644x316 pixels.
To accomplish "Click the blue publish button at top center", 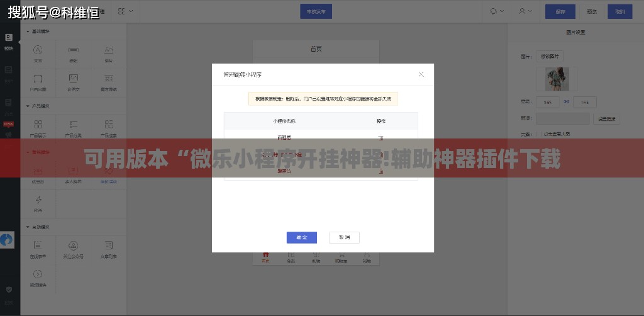I will 316,11.
